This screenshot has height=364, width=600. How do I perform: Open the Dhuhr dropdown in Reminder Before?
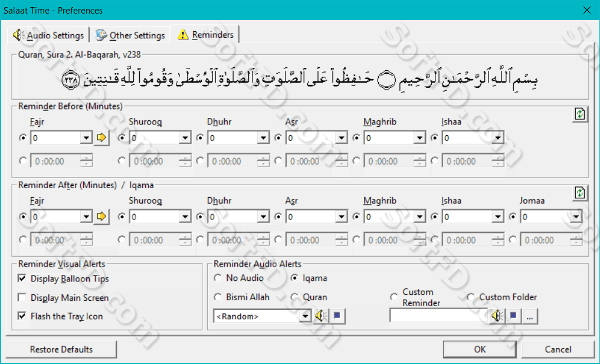point(263,138)
